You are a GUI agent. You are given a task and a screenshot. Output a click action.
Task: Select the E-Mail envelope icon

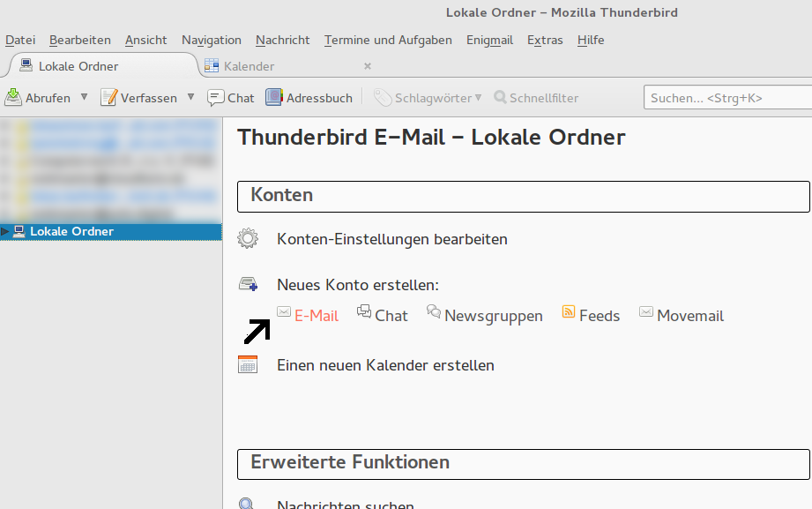(x=284, y=312)
